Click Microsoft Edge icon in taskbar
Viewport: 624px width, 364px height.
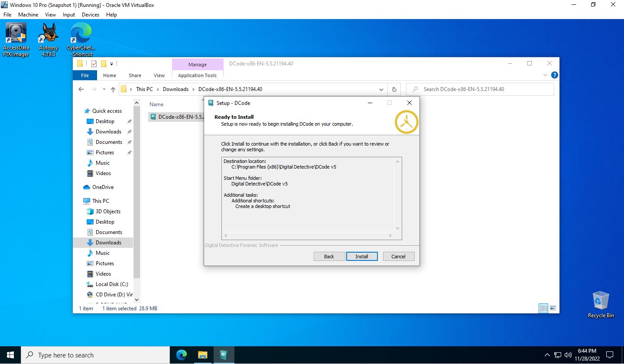181,355
